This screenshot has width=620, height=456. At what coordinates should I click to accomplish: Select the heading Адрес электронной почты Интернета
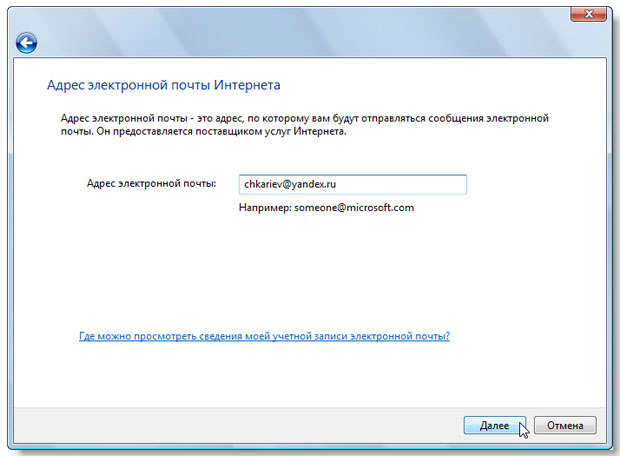coord(164,85)
